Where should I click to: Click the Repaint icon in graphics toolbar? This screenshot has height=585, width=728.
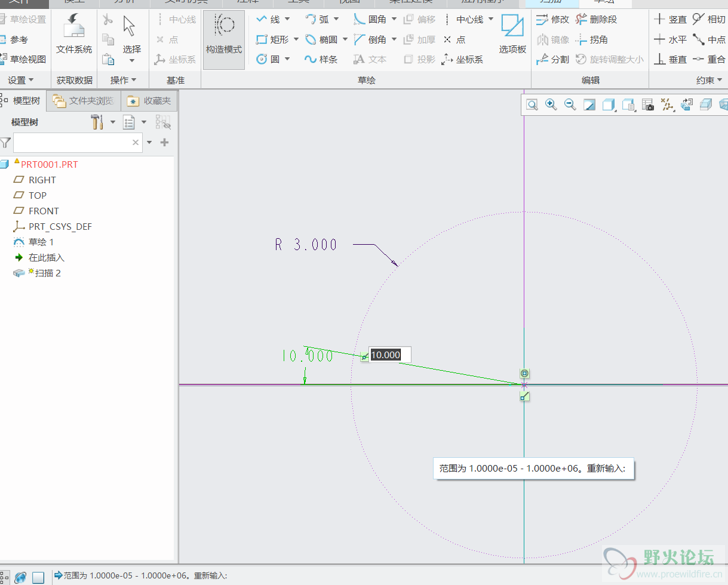[589, 105]
